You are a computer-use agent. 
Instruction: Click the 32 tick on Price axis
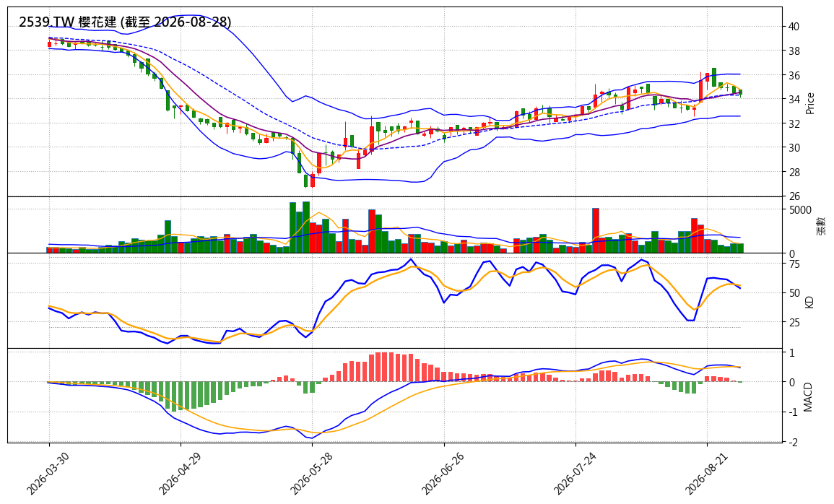coord(794,124)
